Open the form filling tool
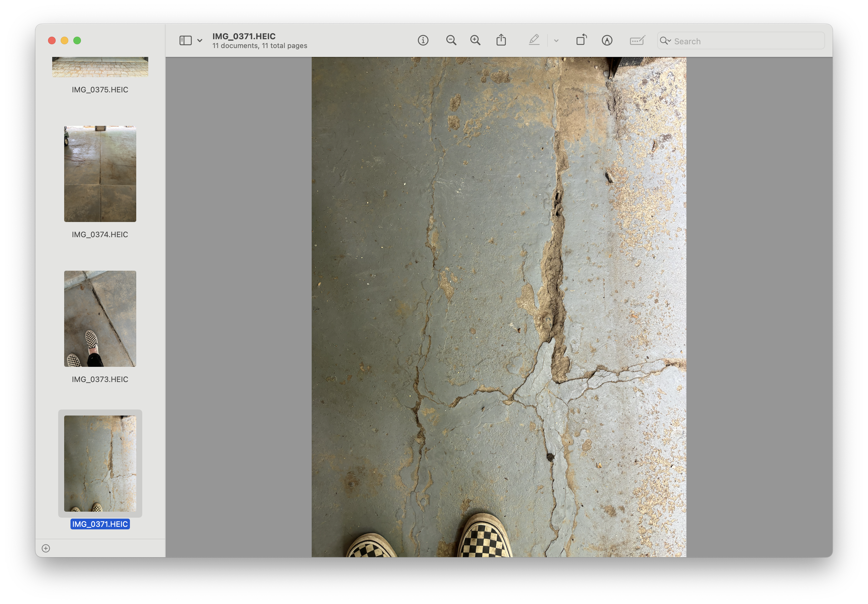This screenshot has width=868, height=604. [x=637, y=40]
